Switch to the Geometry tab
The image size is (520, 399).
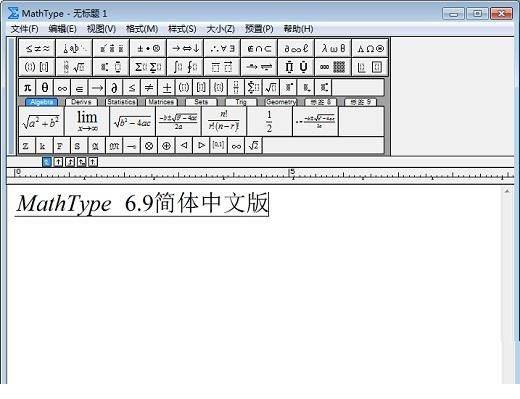(281, 102)
